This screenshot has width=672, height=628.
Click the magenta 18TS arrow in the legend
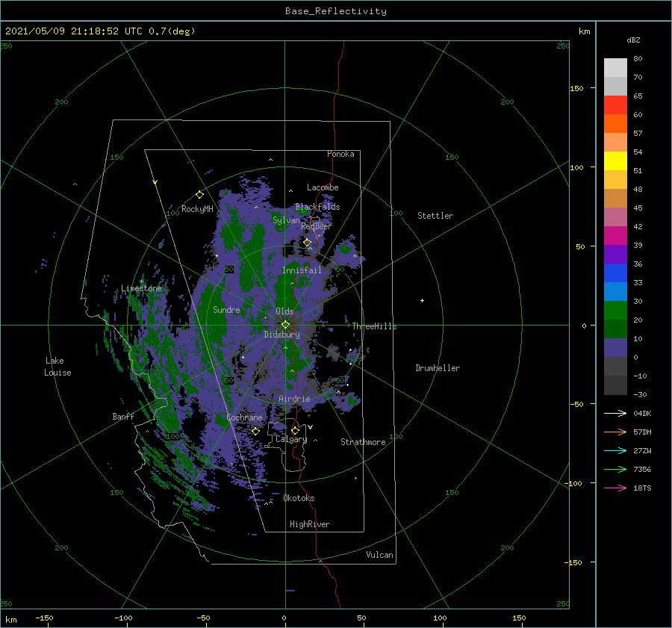pyautogui.click(x=615, y=488)
